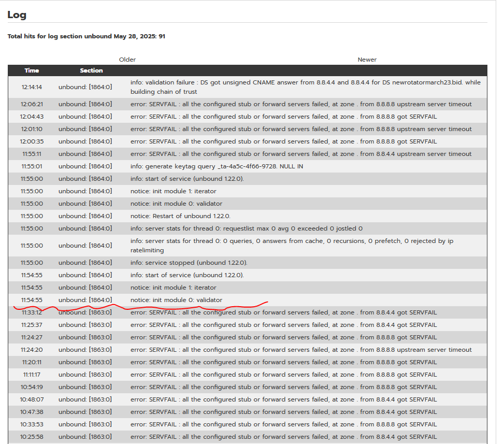
Task: Click the server stats 0 queries message
Action: point(292,246)
